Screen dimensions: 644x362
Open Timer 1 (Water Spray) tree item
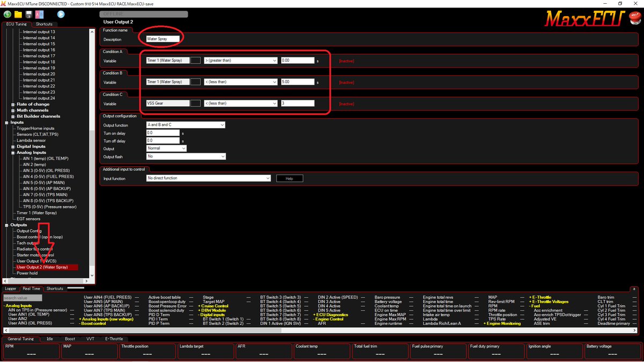pyautogui.click(x=36, y=213)
